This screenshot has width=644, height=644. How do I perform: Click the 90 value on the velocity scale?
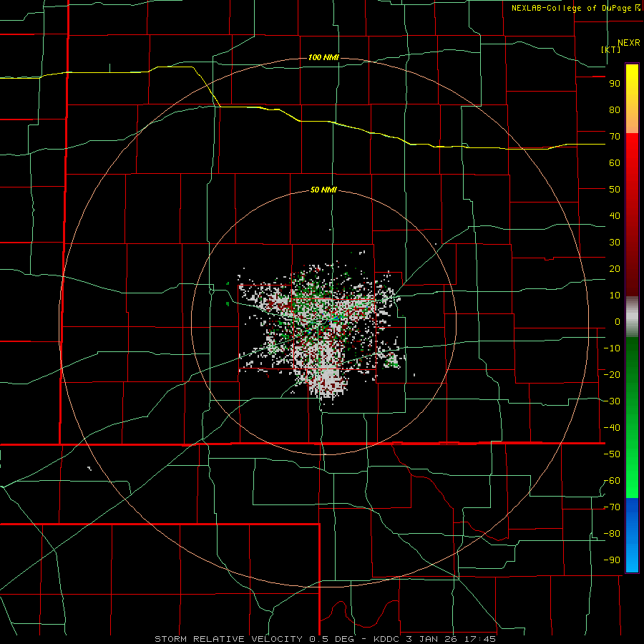click(615, 84)
